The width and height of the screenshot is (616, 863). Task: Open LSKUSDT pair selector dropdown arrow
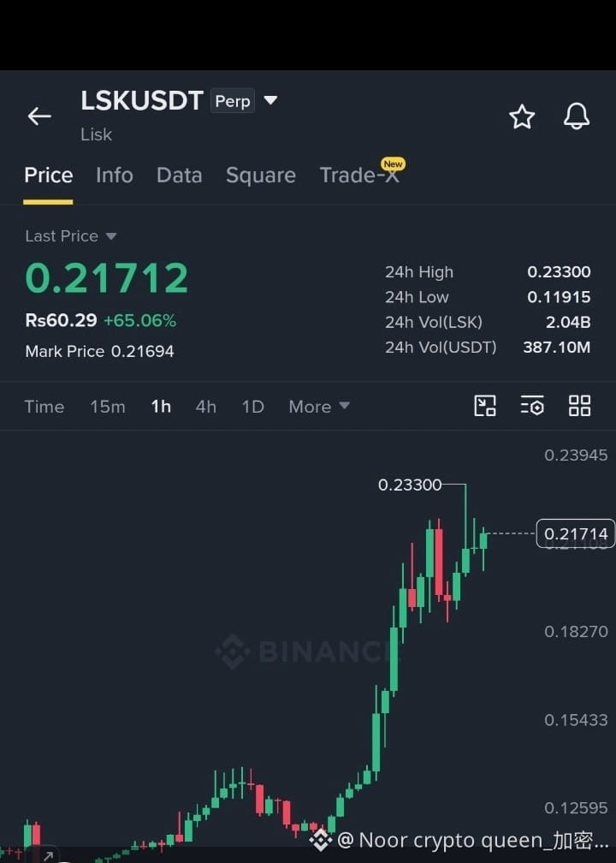[270, 101]
